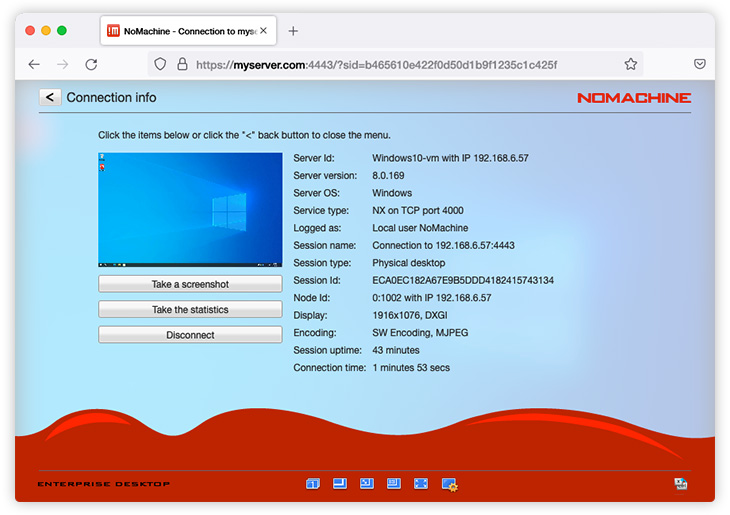Open the Pocket save icon in the browser toolbar
The height and width of the screenshot is (515, 730).
tap(701, 64)
